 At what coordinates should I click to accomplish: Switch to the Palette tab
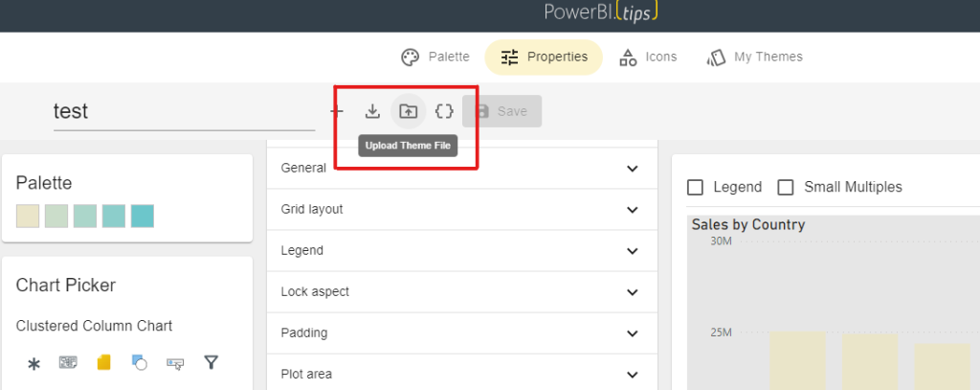[x=435, y=57]
